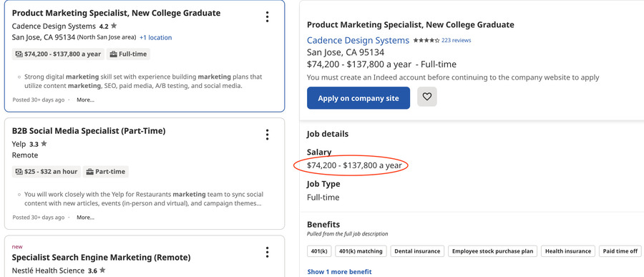Screen dimensions: 644x277
Task: Click the +1 location link
Action: pyautogui.click(x=156, y=37)
